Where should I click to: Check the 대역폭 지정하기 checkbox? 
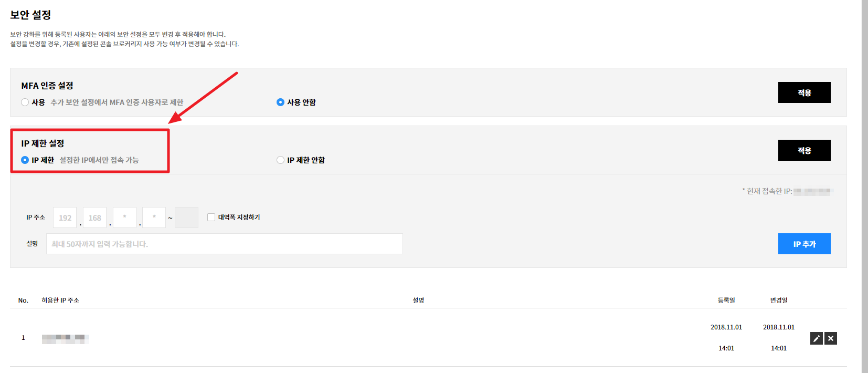pos(211,217)
